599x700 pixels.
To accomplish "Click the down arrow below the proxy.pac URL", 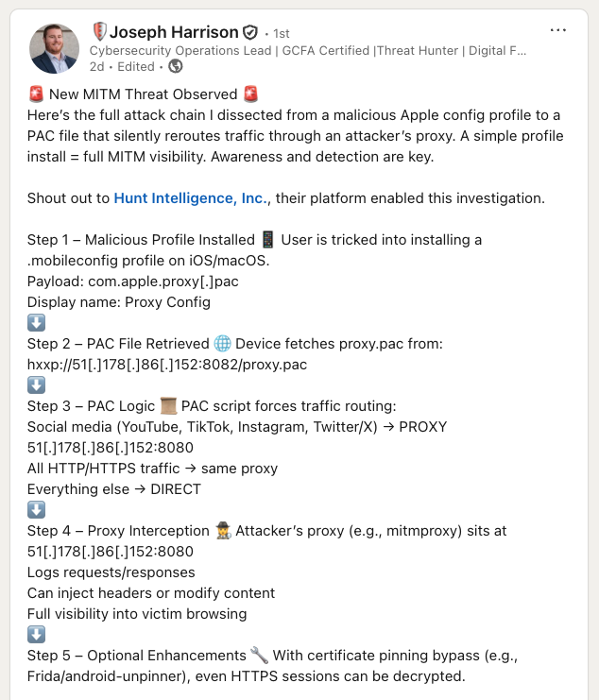I will tap(36, 385).
